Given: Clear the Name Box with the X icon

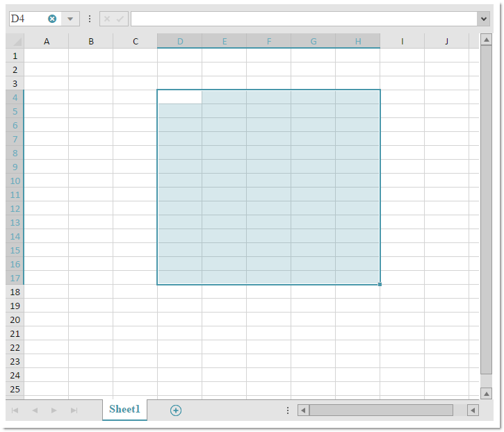Looking at the screenshot, I should click(52, 19).
